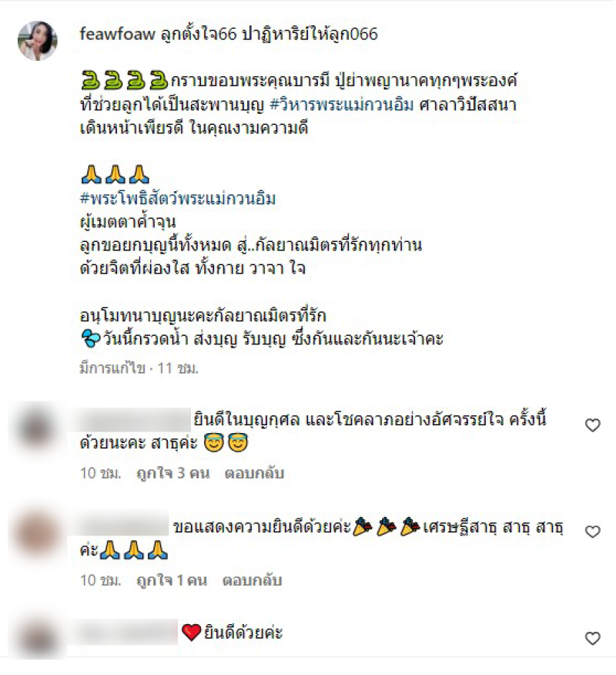616x675 pixels.
Task: Like the comment containing เศรษฐีสาธุ
Action: coord(592,532)
